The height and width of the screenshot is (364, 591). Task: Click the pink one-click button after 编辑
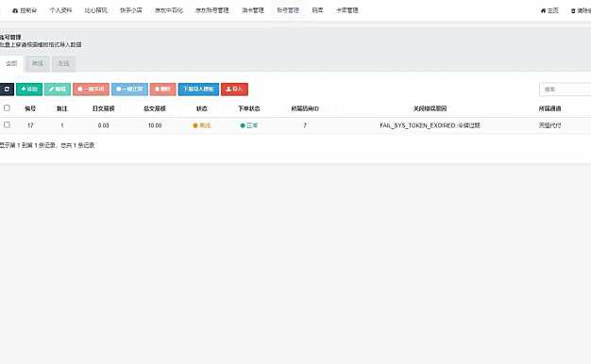(91, 90)
